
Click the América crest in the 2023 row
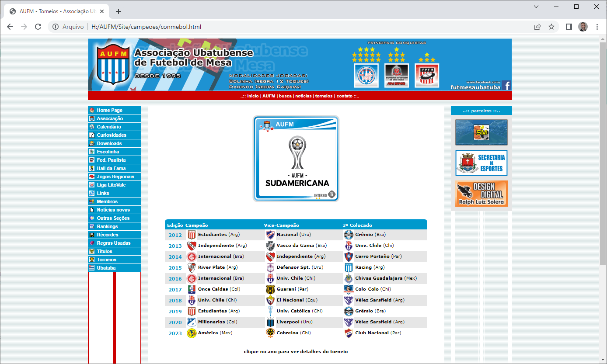(x=192, y=333)
